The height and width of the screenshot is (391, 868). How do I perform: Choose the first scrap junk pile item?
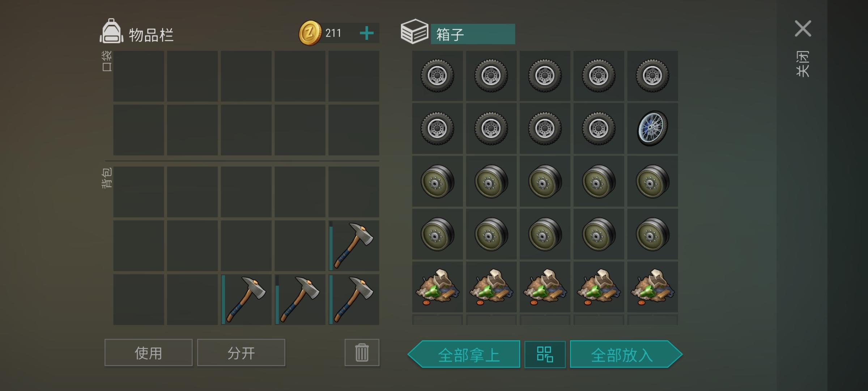point(437,287)
